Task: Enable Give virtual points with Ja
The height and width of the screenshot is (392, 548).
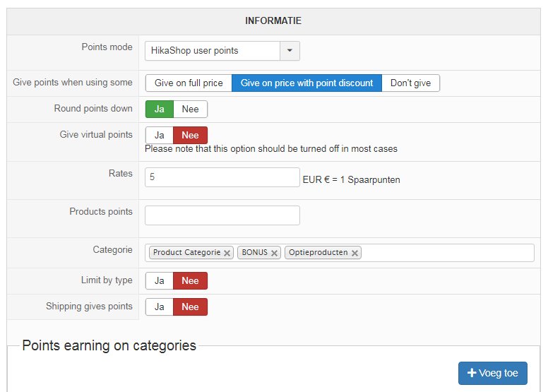Action: click(x=160, y=136)
